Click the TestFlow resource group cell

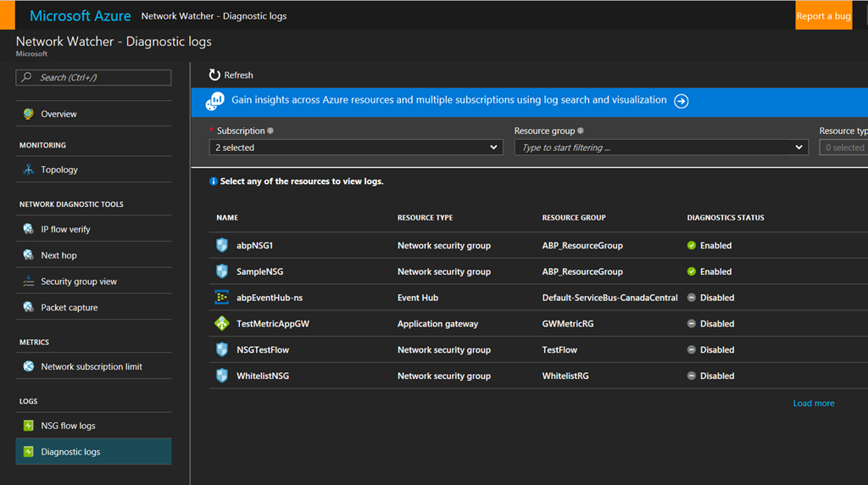tap(559, 349)
